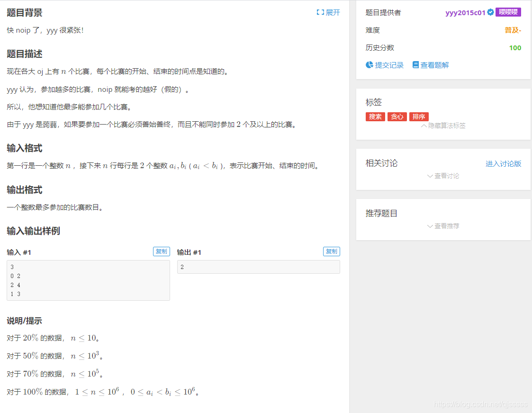Screen dimensions: 532x413
Task: Open yyy2015c01's user profile
Action: click(x=466, y=13)
